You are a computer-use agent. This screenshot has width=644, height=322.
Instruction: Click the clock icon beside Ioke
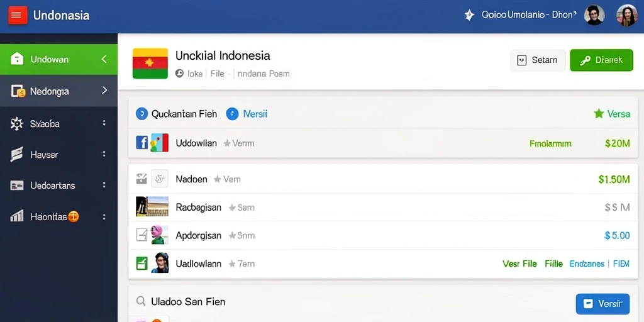click(x=179, y=74)
